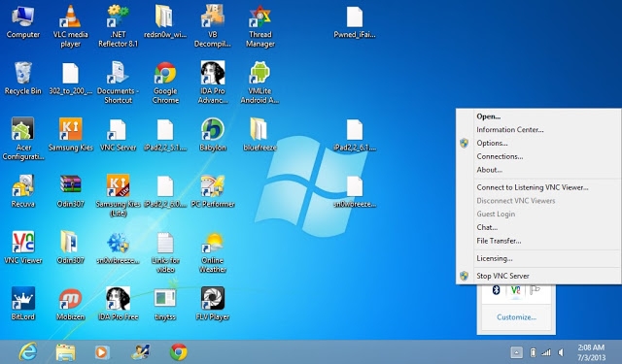Open Google Chrome from the taskbar
This screenshot has width=622, height=364.
179,351
